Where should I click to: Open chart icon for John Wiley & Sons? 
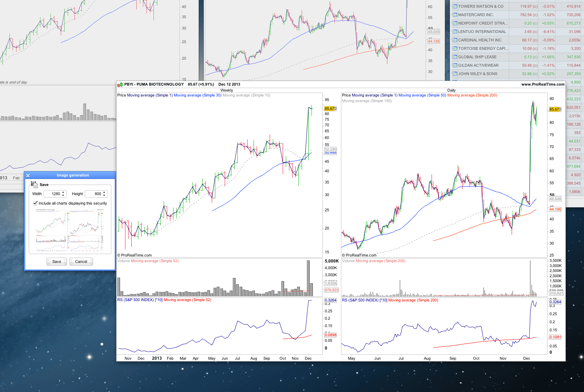pyautogui.click(x=454, y=74)
